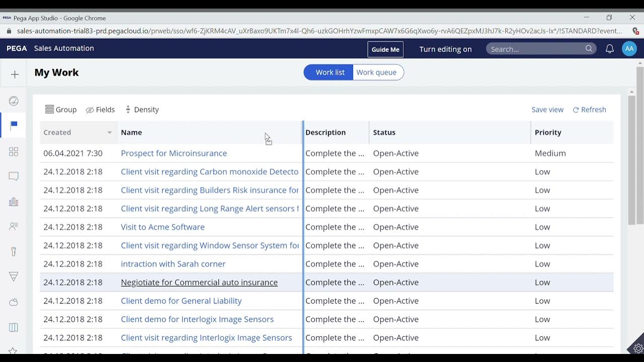The width and height of the screenshot is (644, 362).
Task: Click in the Search field
Action: click(x=533, y=49)
